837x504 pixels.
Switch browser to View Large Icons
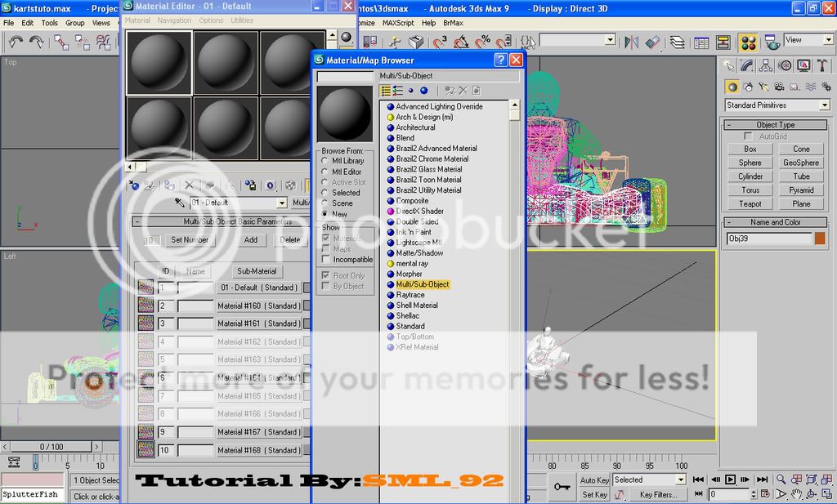click(424, 91)
